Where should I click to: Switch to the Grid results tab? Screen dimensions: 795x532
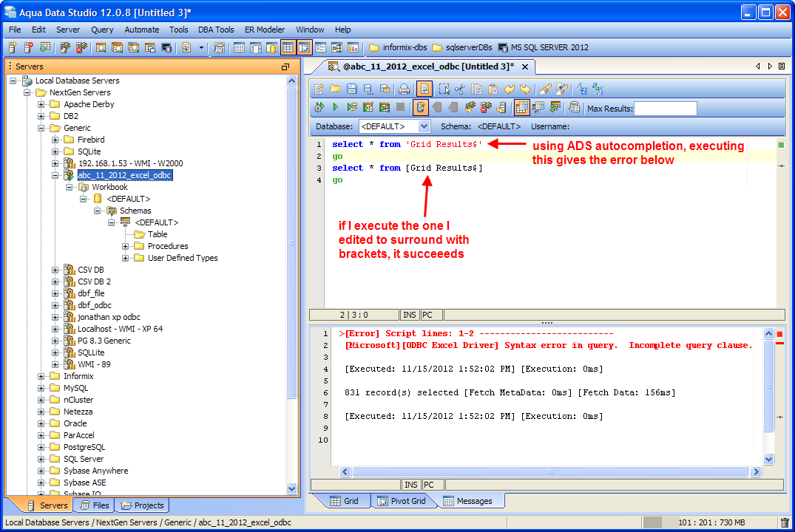click(x=345, y=500)
